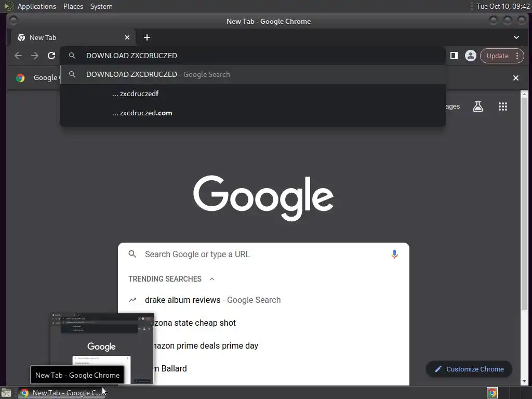This screenshot has width=532, height=399.
Task: Open the Places menu
Action: pos(73,6)
